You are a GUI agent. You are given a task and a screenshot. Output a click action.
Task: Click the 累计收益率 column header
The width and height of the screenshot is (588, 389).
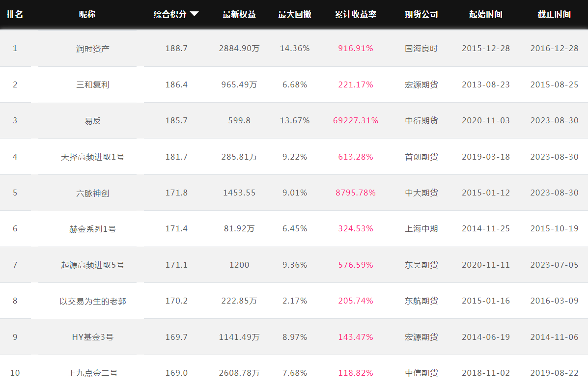tap(356, 14)
